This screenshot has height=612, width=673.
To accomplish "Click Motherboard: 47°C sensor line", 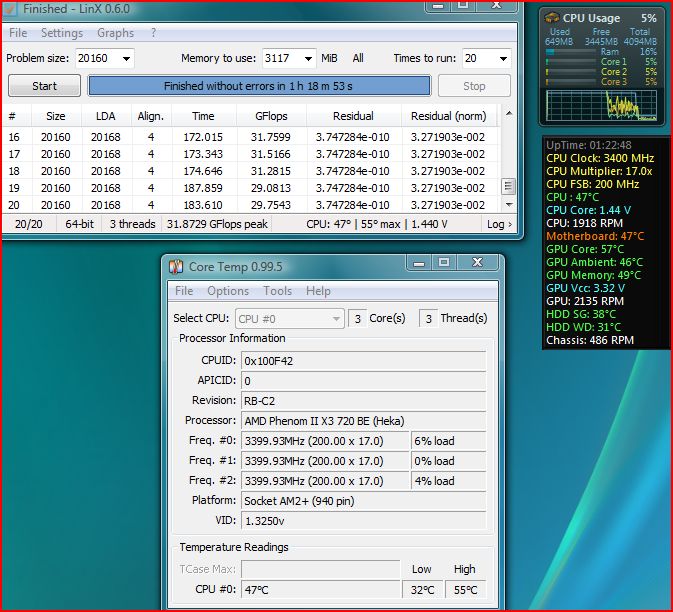I will tap(595, 236).
